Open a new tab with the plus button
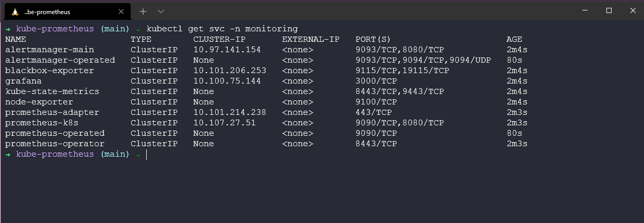This screenshot has height=223, width=644. tap(143, 11)
